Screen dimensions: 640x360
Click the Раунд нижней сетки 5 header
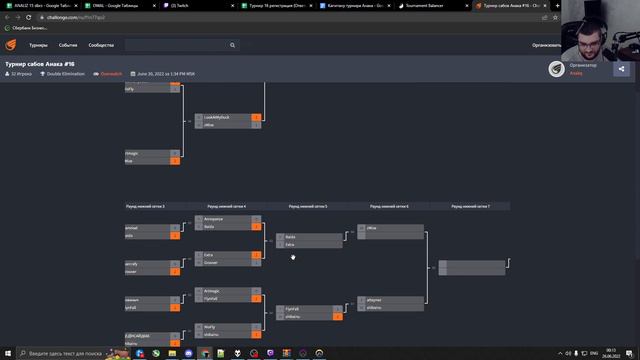308,207
